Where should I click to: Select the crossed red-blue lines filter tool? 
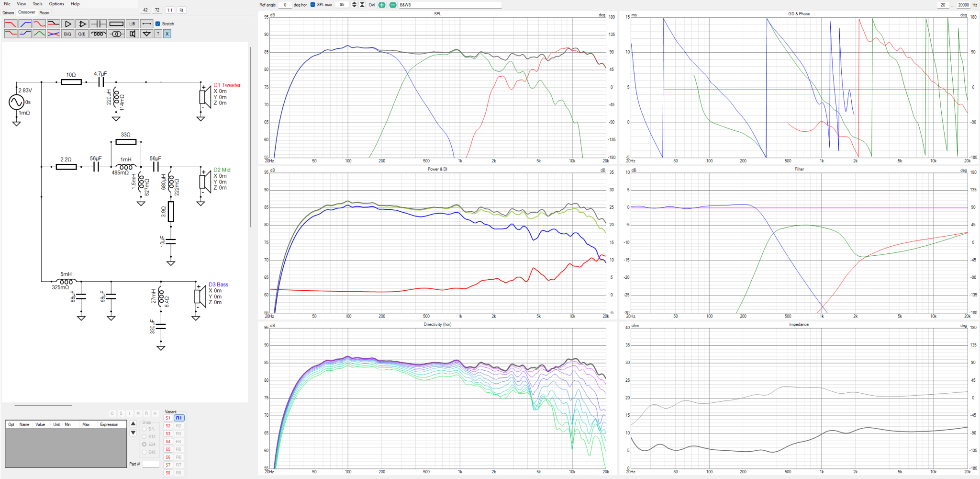(x=54, y=34)
